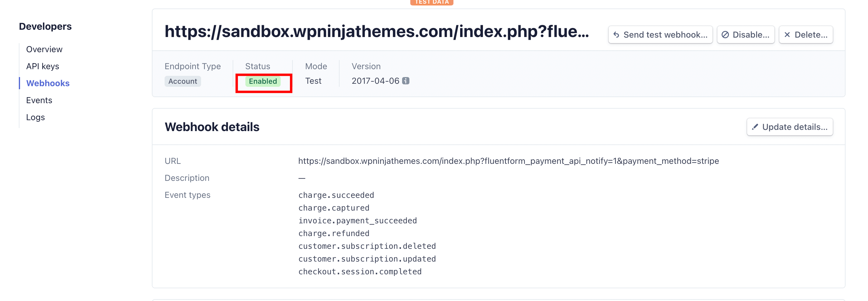Click the circle-slash icon on Disable button
Screen dimensions: 868x301
725,35
